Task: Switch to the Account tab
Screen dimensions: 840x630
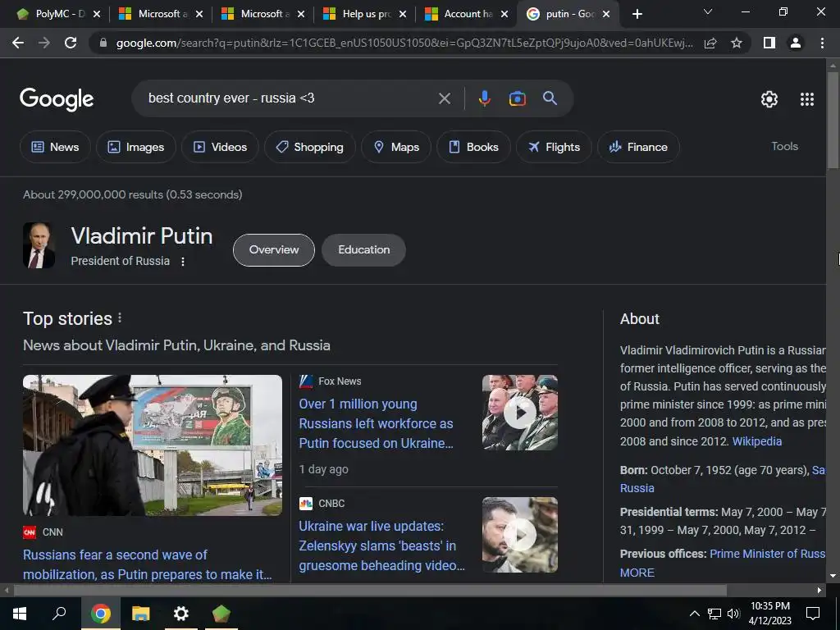Action: point(468,14)
